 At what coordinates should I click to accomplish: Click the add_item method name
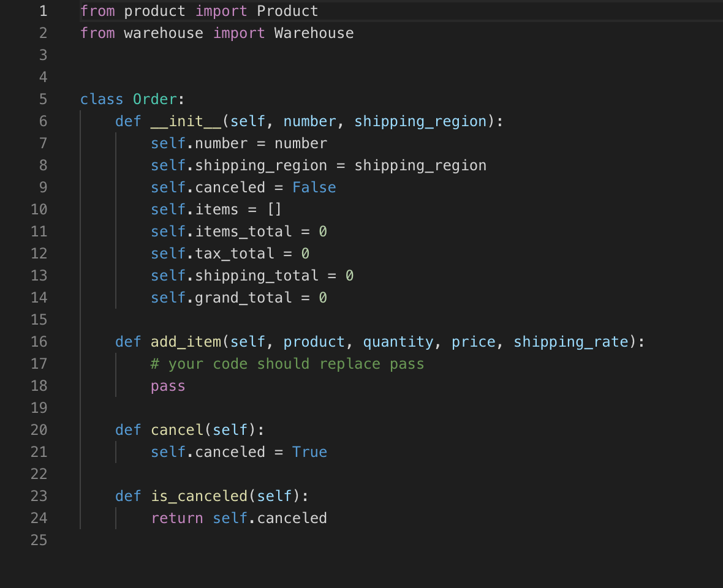tap(185, 341)
